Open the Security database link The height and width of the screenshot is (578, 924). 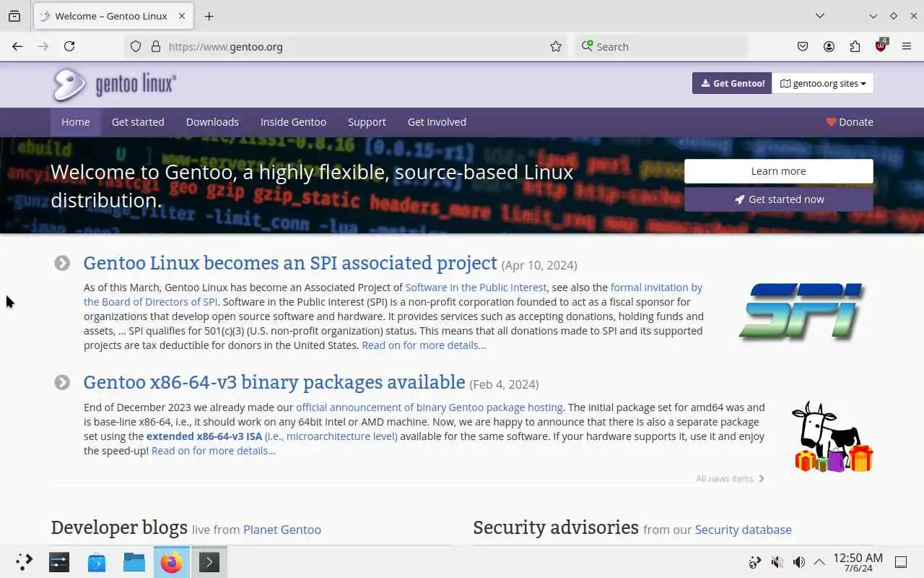tap(744, 530)
